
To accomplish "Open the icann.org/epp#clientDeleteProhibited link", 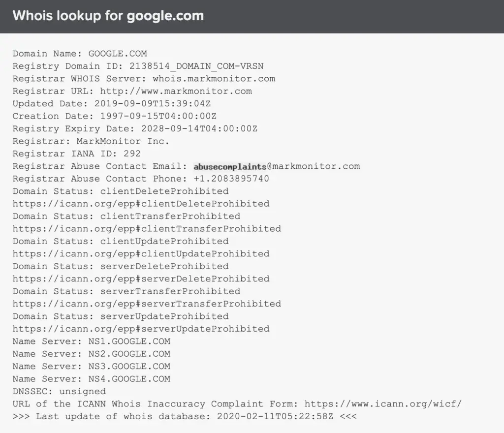I will click(x=141, y=204).
